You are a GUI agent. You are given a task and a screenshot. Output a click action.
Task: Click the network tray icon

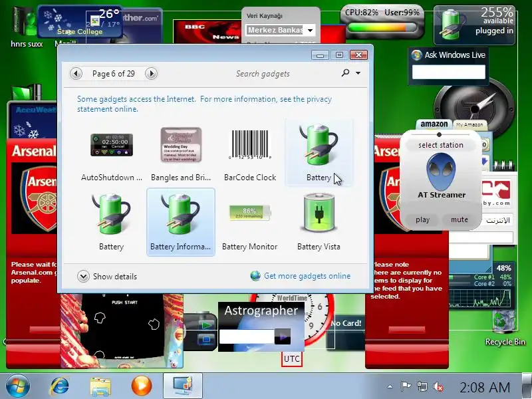tap(422, 386)
